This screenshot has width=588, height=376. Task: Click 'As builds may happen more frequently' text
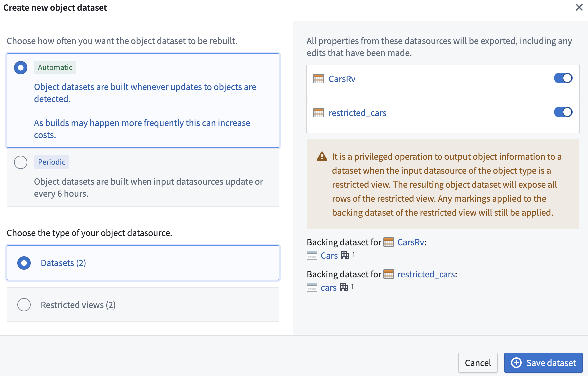tap(142, 129)
